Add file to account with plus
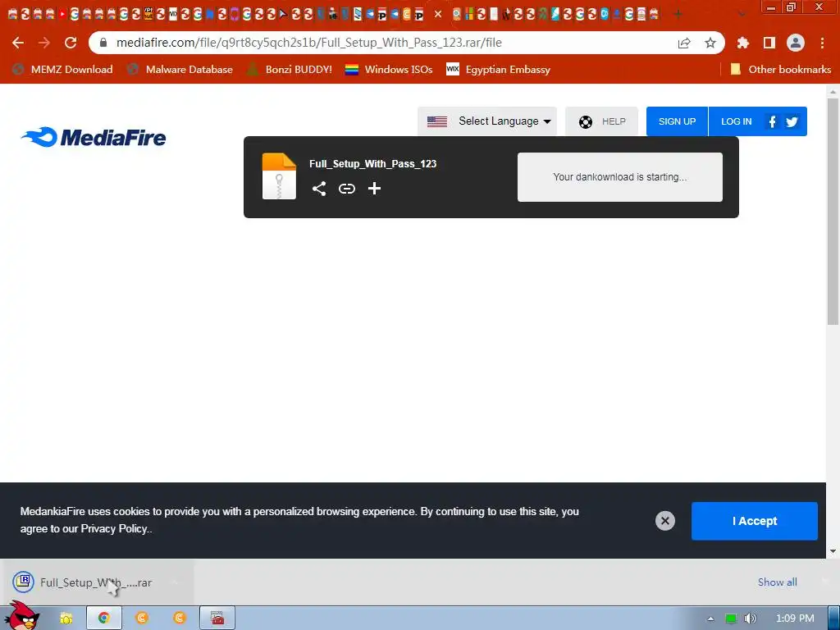This screenshot has height=630, width=840. point(374,189)
